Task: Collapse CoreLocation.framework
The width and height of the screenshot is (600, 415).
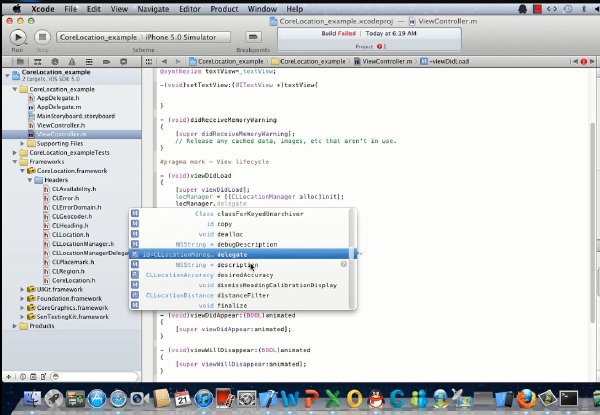Action: pos(22,171)
